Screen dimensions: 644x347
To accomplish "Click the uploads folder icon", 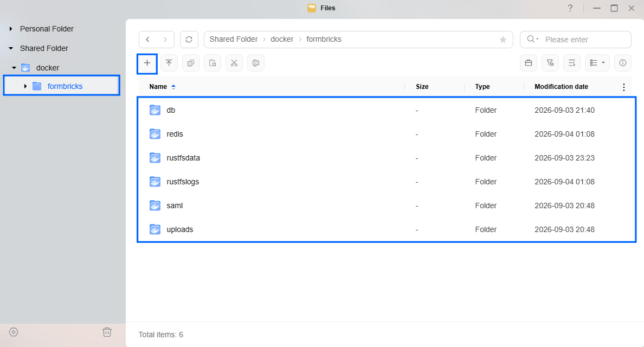I will coord(155,229).
